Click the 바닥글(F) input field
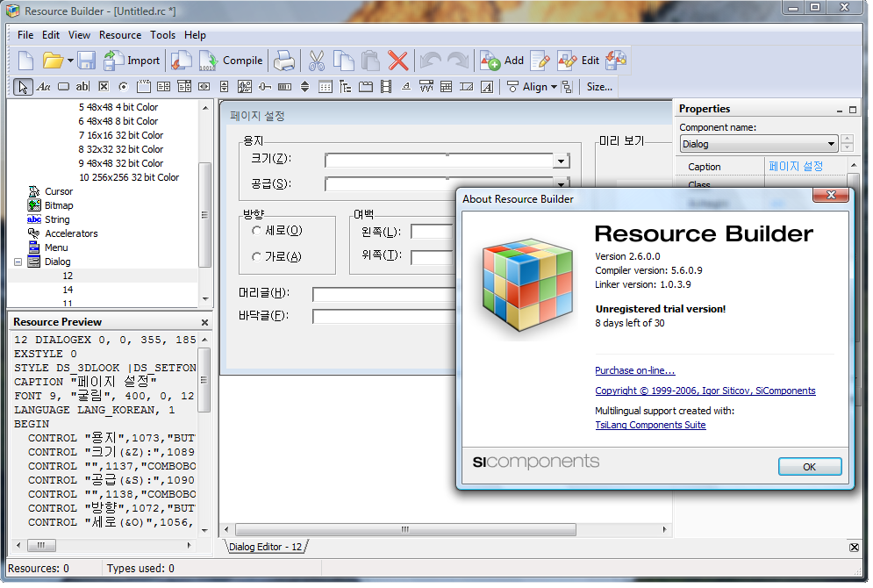This screenshot has width=873, height=588. pyautogui.click(x=384, y=317)
